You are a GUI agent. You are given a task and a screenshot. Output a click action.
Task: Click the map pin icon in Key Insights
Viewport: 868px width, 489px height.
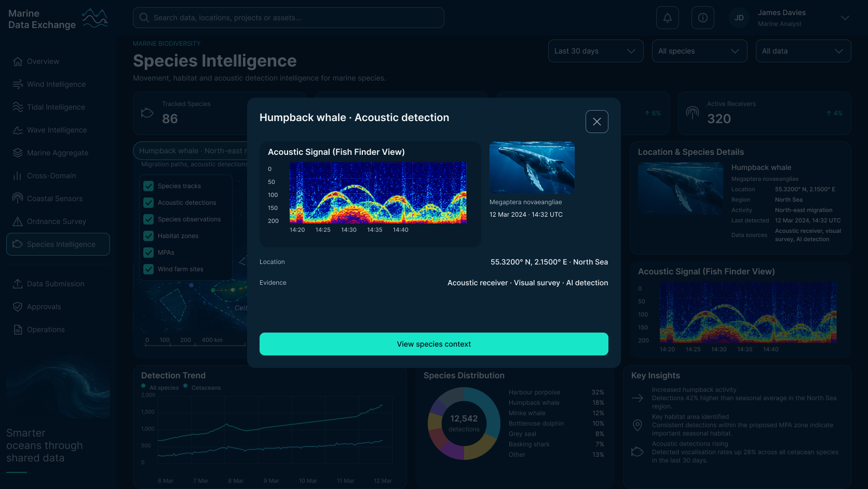coord(638,425)
